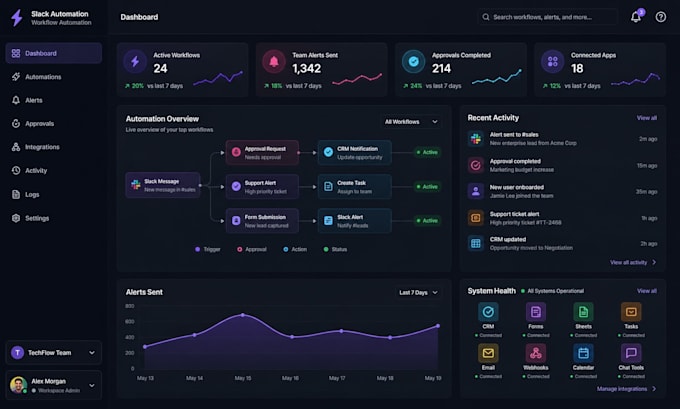Expand the Last 7 Days dropdown

tap(418, 293)
